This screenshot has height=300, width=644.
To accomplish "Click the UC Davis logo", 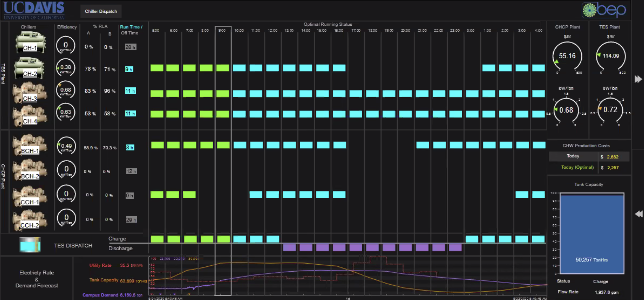I will [x=34, y=10].
